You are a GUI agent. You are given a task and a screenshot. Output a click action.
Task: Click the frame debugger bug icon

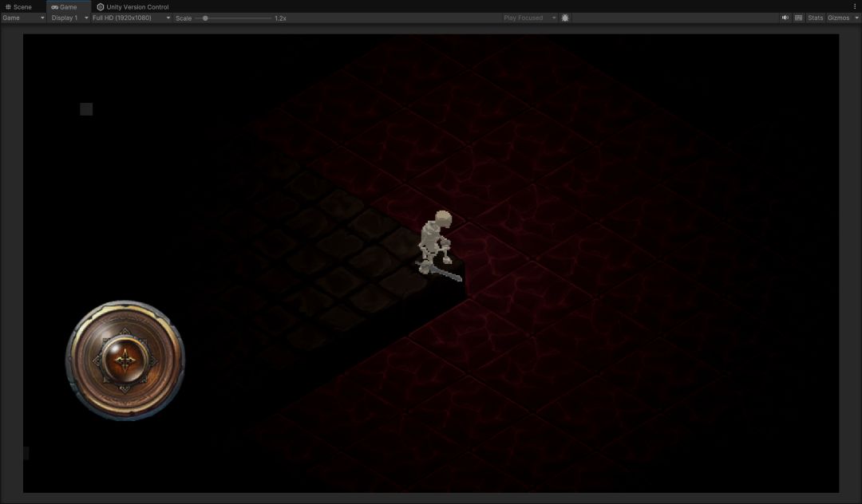(x=565, y=18)
